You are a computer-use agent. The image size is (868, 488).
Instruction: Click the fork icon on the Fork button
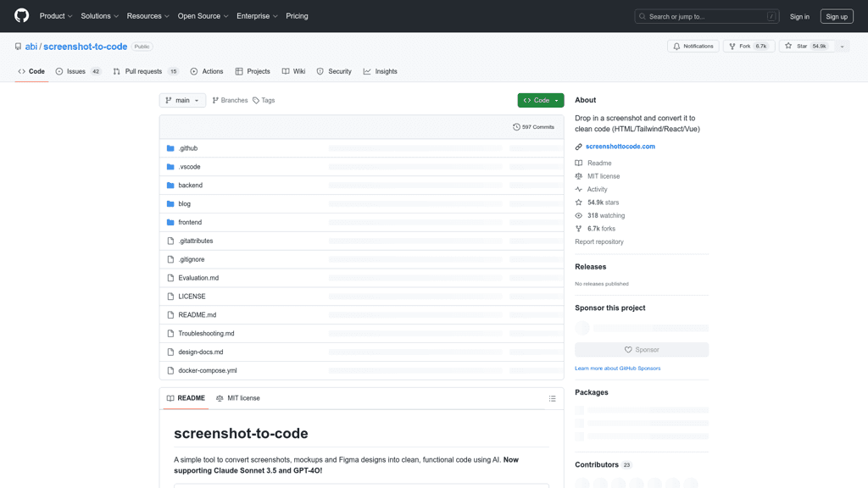click(733, 46)
